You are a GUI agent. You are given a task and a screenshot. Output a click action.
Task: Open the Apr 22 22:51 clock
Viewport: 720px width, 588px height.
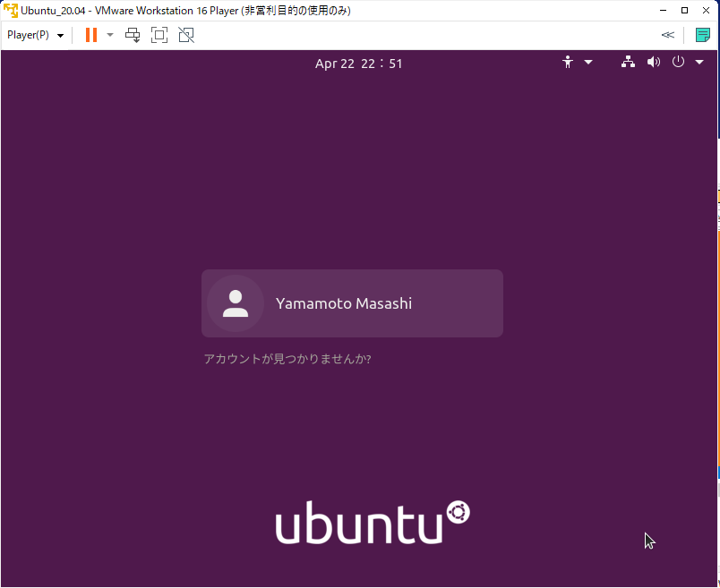358,64
